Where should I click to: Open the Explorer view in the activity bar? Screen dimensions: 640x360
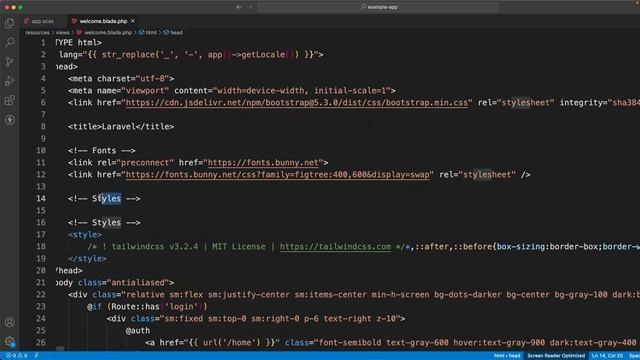coord(9,23)
